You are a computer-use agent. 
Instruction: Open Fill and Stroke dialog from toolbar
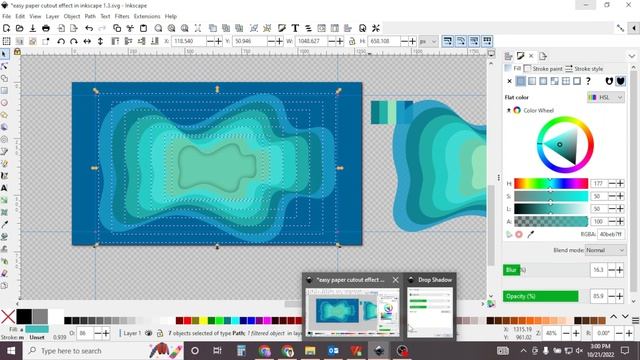click(281, 28)
